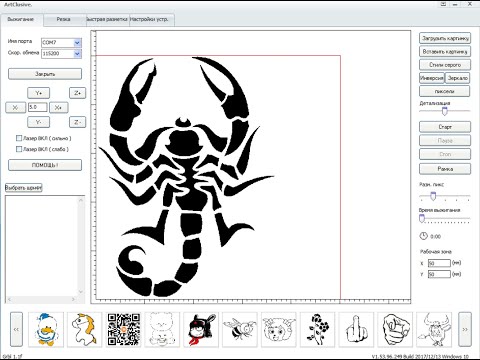Click the Выбрать шрифт button
Image resolution: width=480 pixels, height=360 pixels.
coord(24,188)
